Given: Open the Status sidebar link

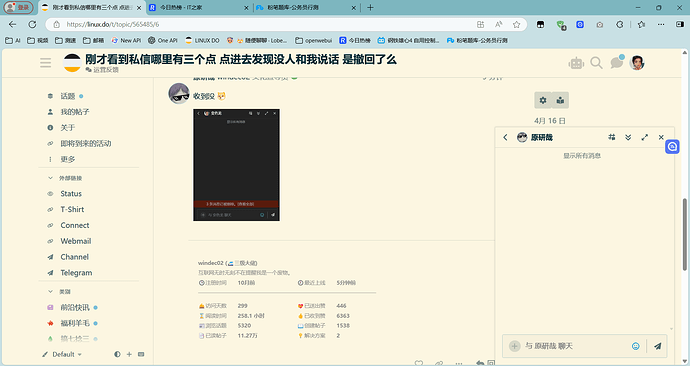Looking at the screenshot, I should coord(71,194).
